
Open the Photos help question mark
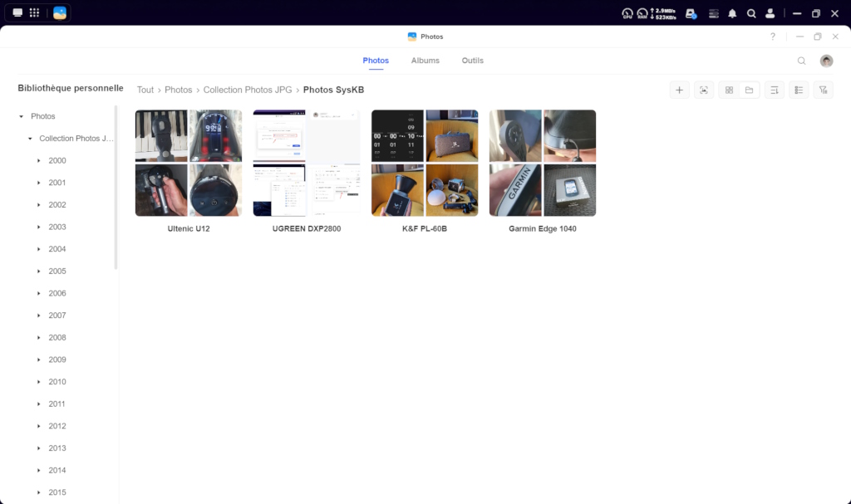pos(773,37)
